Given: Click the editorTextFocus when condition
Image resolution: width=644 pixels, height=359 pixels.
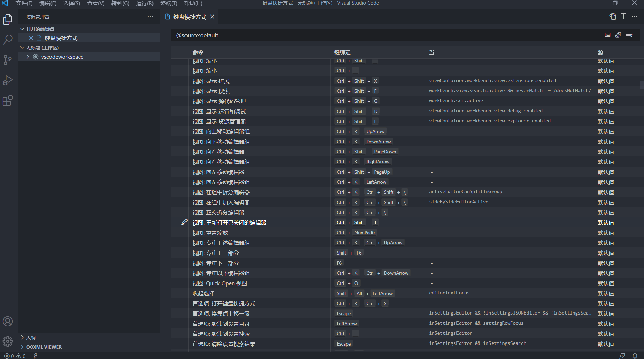Looking at the screenshot, I should coord(449,293).
